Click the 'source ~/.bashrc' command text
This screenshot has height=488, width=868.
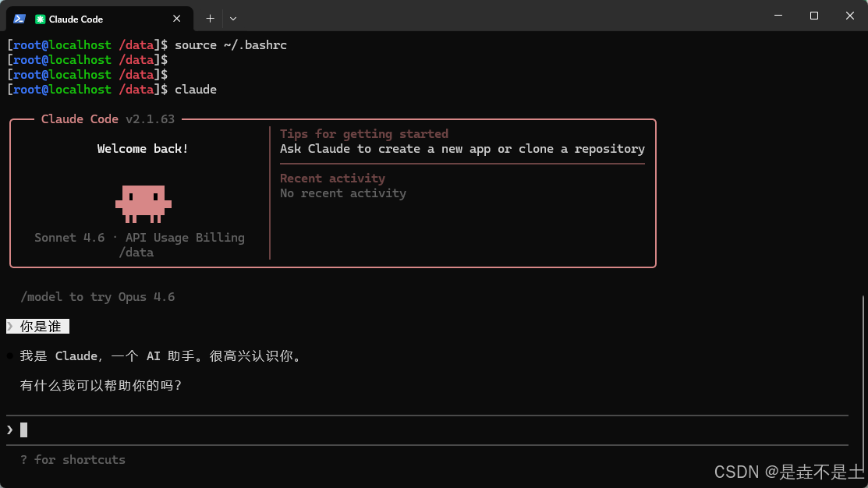click(231, 44)
